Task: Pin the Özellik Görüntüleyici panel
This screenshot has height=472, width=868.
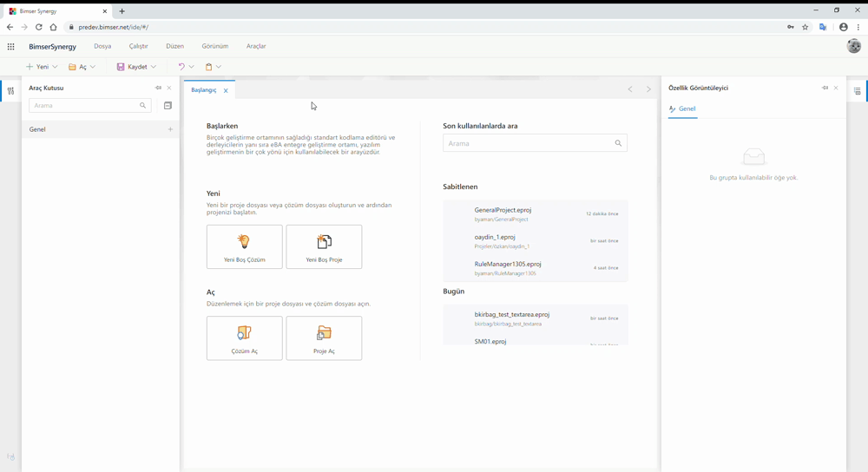Action: click(825, 88)
